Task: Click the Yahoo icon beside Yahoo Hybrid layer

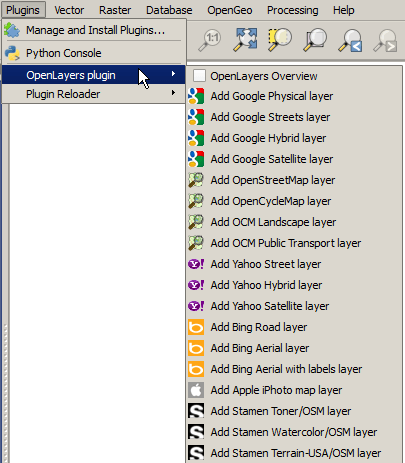Action: 196,285
